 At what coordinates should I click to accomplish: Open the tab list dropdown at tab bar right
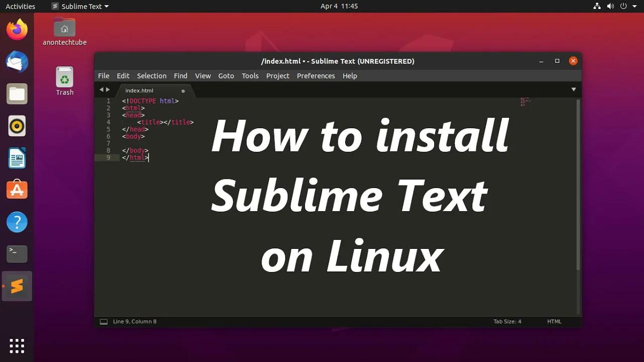click(x=574, y=89)
